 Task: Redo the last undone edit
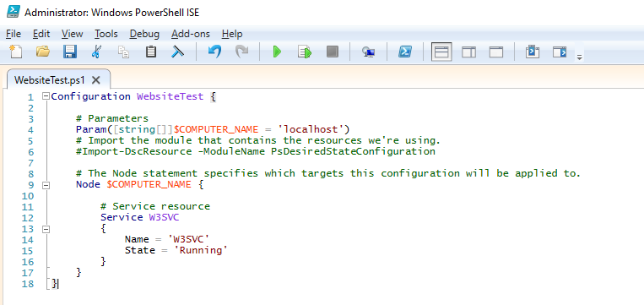tap(241, 52)
